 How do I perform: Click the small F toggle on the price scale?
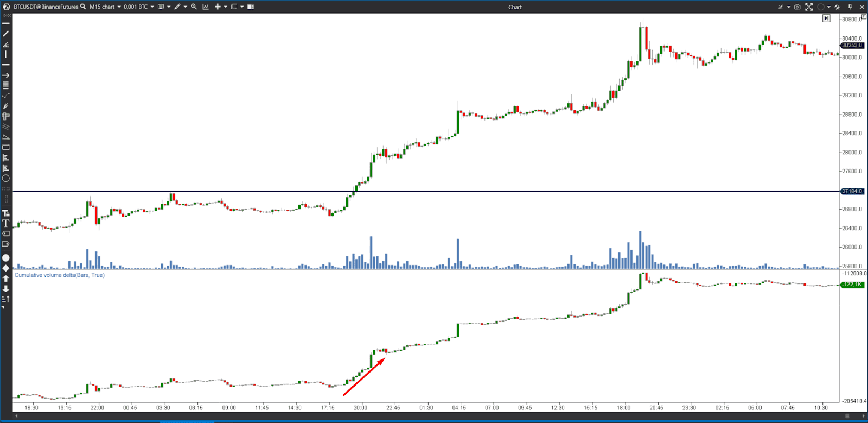(x=864, y=16)
